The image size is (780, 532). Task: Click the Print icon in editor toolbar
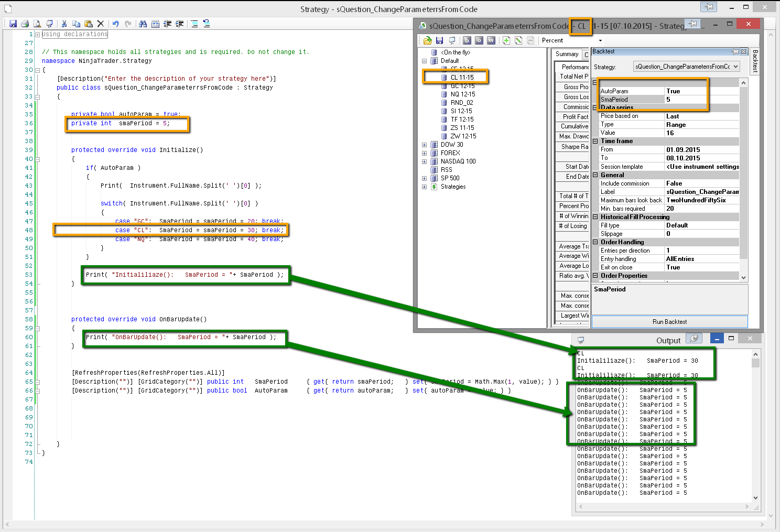25,24
